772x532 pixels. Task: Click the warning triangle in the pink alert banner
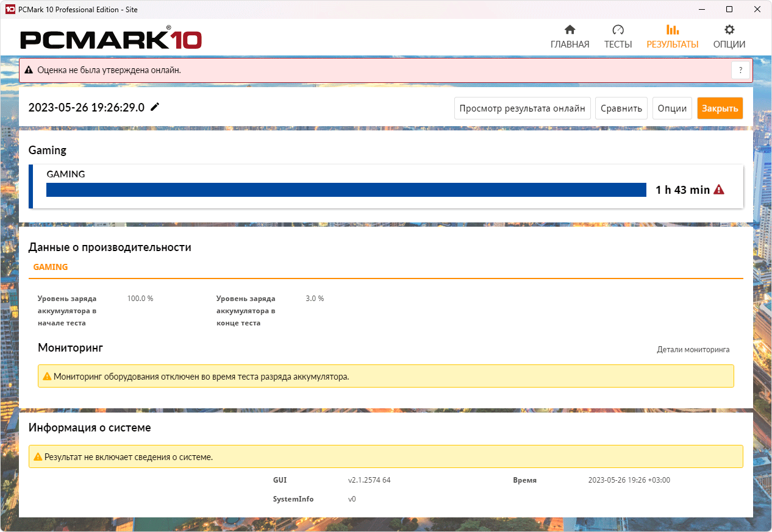tap(29, 70)
